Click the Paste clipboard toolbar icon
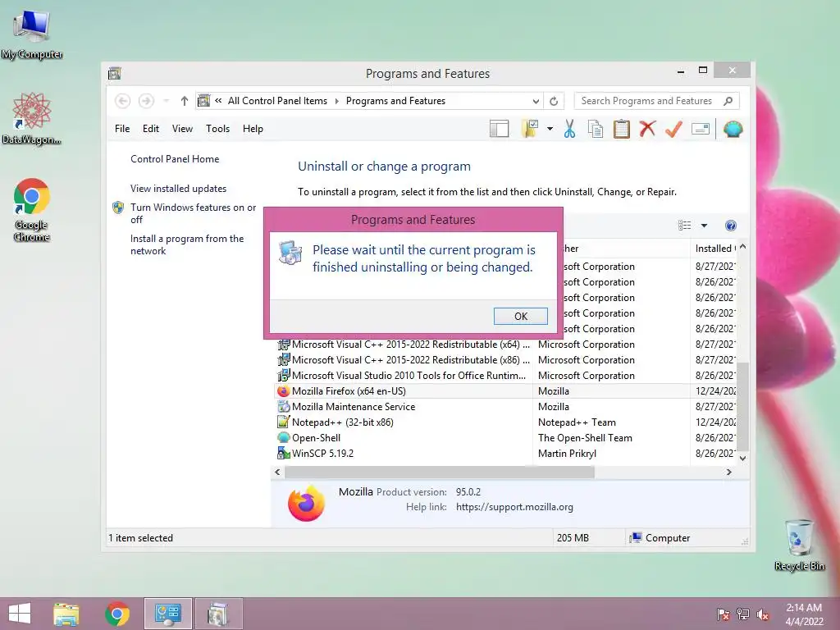 (x=622, y=129)
